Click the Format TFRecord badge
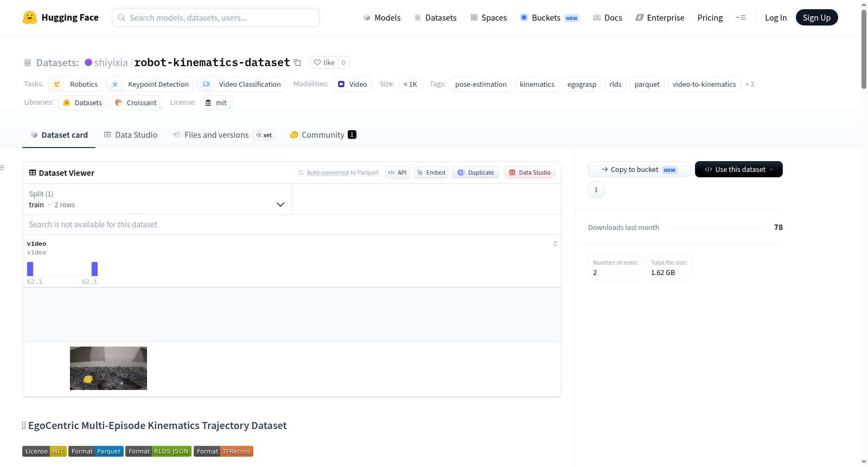The width and height of the screenshot is (868, 467). point(224,451)
